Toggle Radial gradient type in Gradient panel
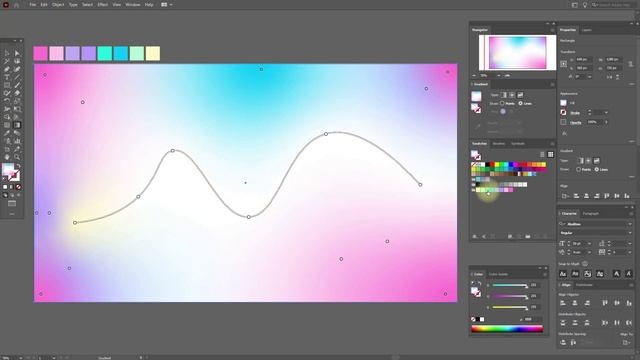The width and height of the screenshot is (640, 360). click(x=512, y=95)
